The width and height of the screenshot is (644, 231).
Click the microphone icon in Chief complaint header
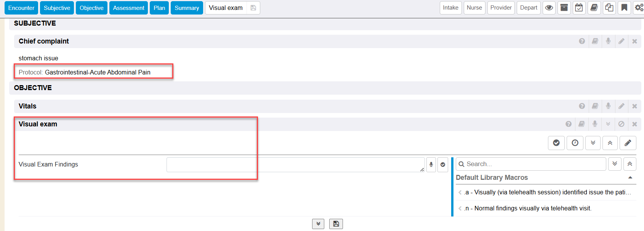tap(608, 41)
